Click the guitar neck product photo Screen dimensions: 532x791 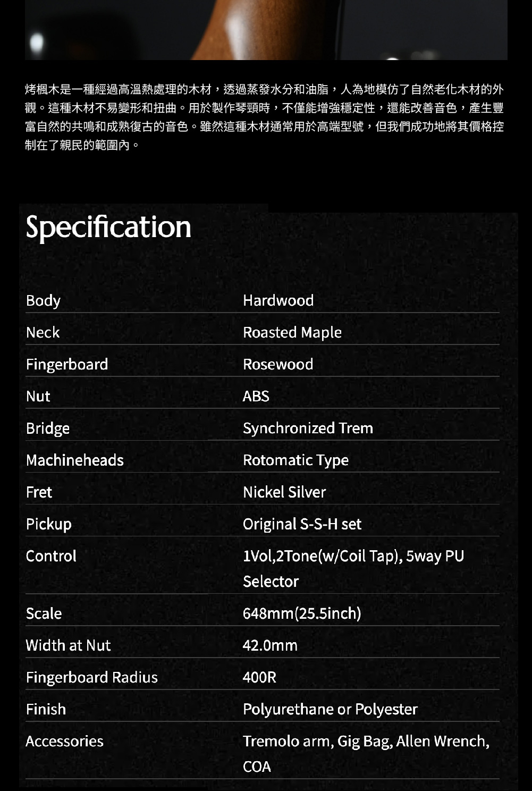click(x=266, y=30)
